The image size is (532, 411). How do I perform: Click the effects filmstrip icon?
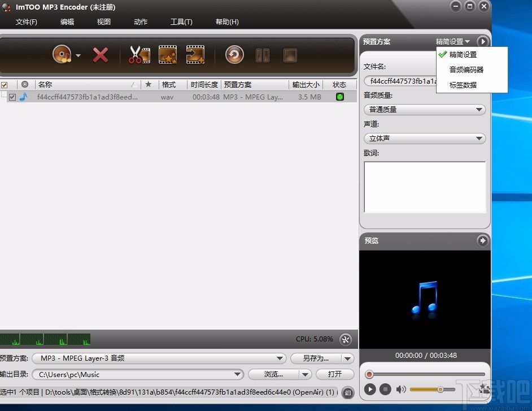coord(167,55)
